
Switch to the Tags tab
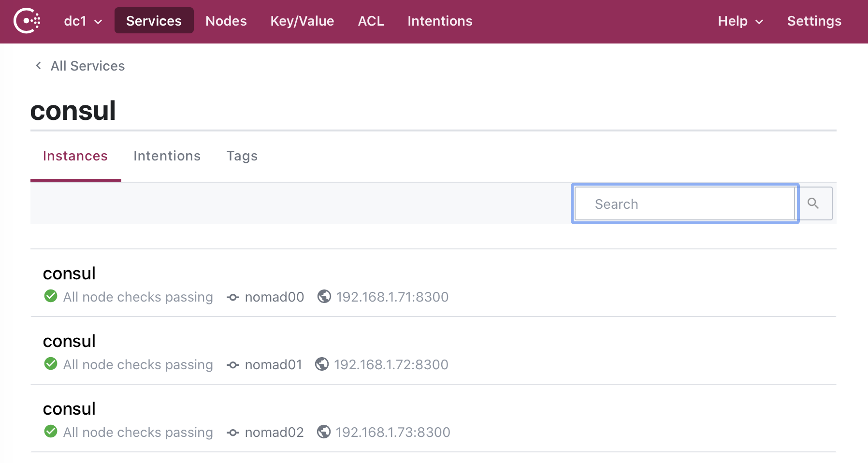pos(242,156)
